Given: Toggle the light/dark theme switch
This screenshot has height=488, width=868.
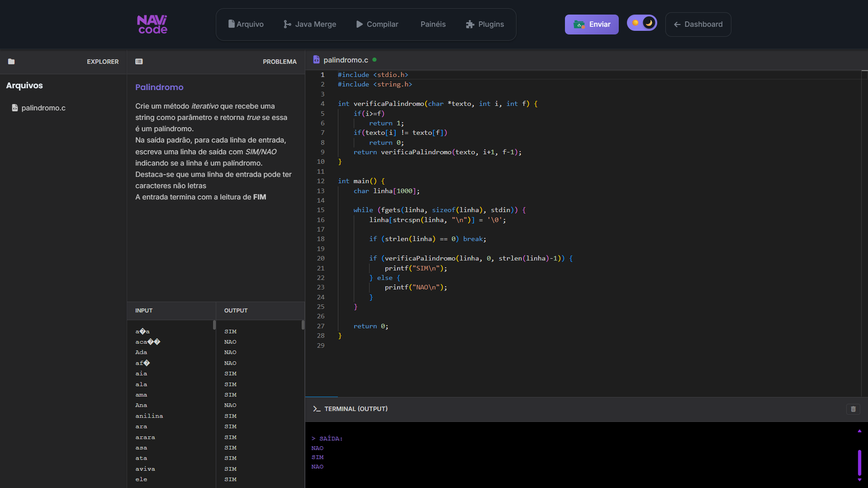Looking at the screenshot, I should 642,23.
